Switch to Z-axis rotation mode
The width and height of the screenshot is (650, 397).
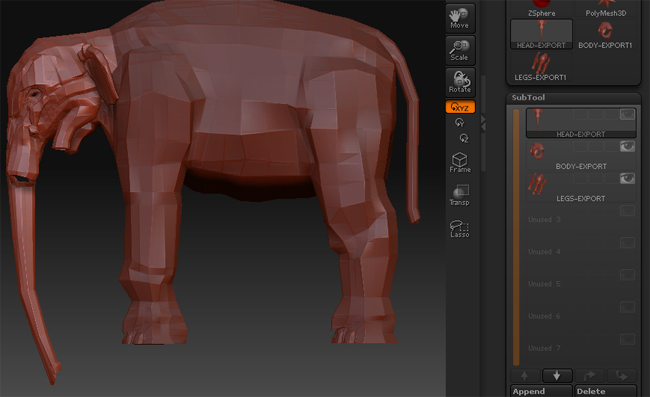coord(464,138)
